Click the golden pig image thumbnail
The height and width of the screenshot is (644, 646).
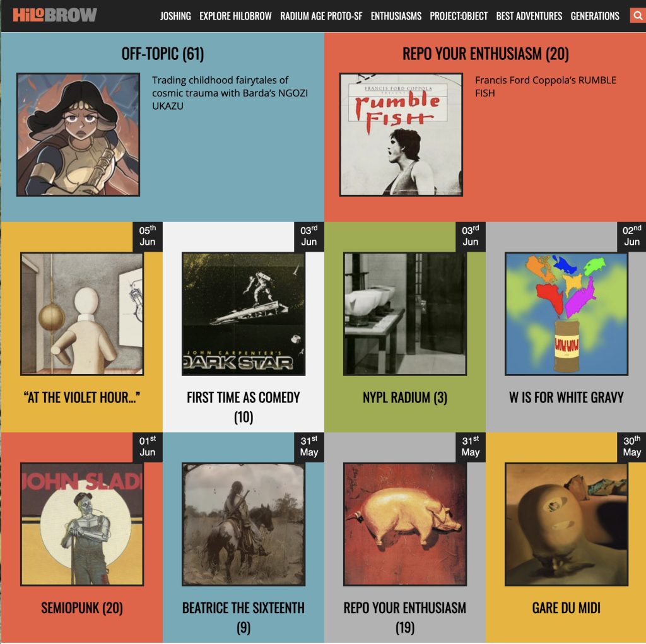coord(405,524)
